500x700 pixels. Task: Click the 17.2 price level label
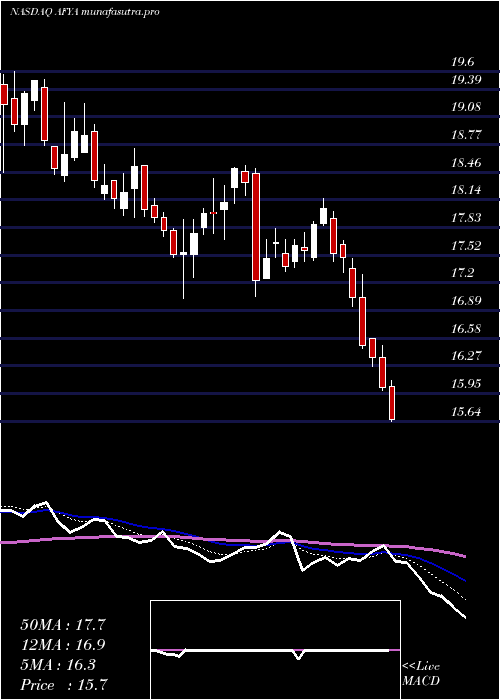463,273
